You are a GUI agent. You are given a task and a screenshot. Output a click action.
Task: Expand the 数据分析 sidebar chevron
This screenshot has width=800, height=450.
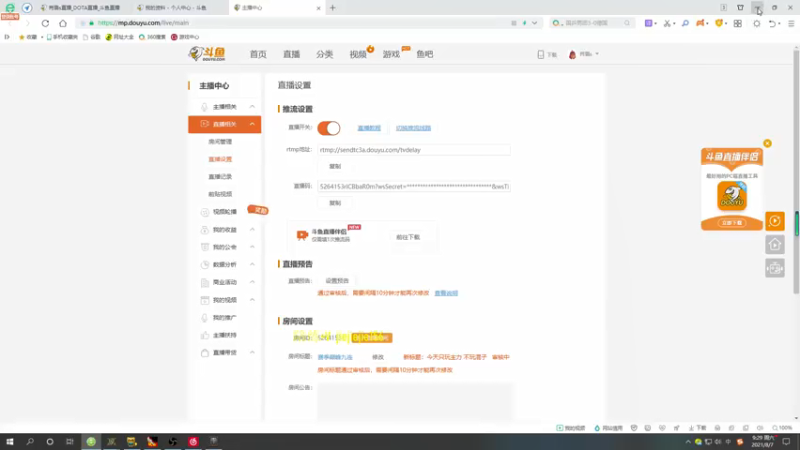tap(252, 264)
